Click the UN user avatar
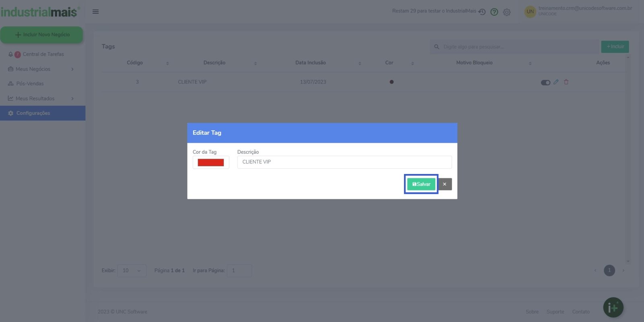This screenshot has width=644, height=322. 530,12
